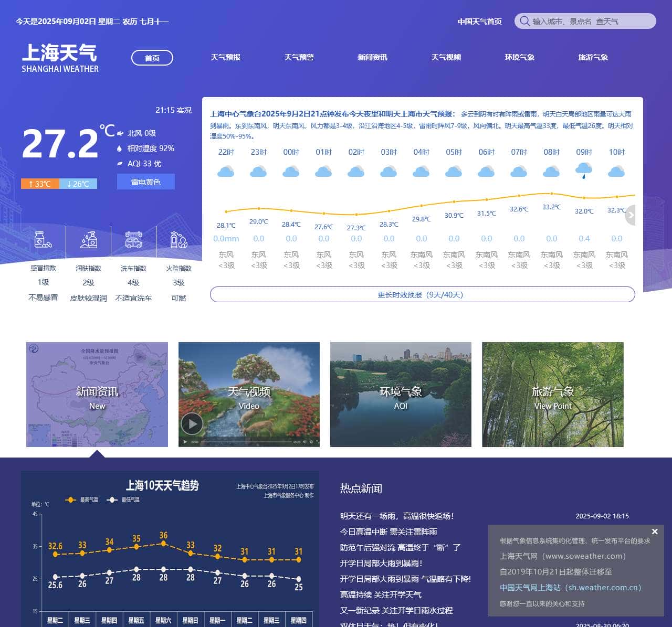
Task: Click the car wash index icon
Action: [133, 240]
